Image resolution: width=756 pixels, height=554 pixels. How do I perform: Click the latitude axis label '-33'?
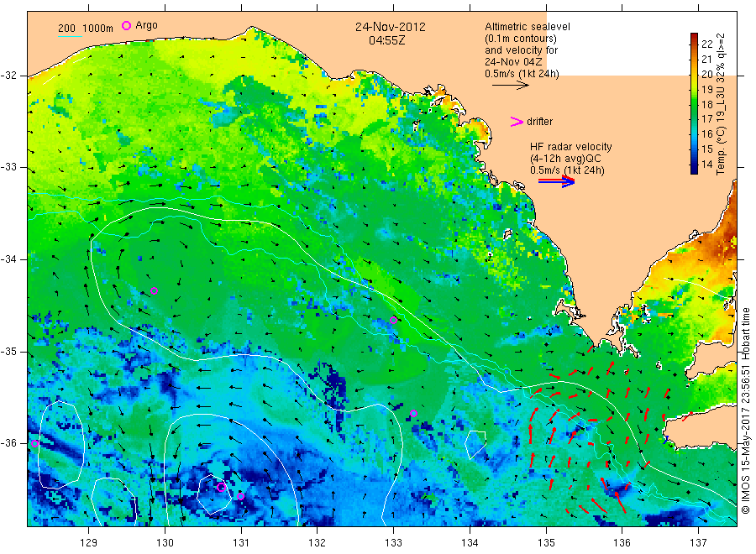point(9,167)
